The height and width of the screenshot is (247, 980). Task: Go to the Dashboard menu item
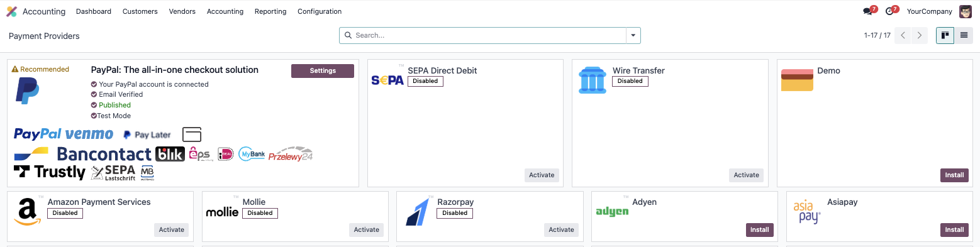pyautogui.click(x=94, y=11)
